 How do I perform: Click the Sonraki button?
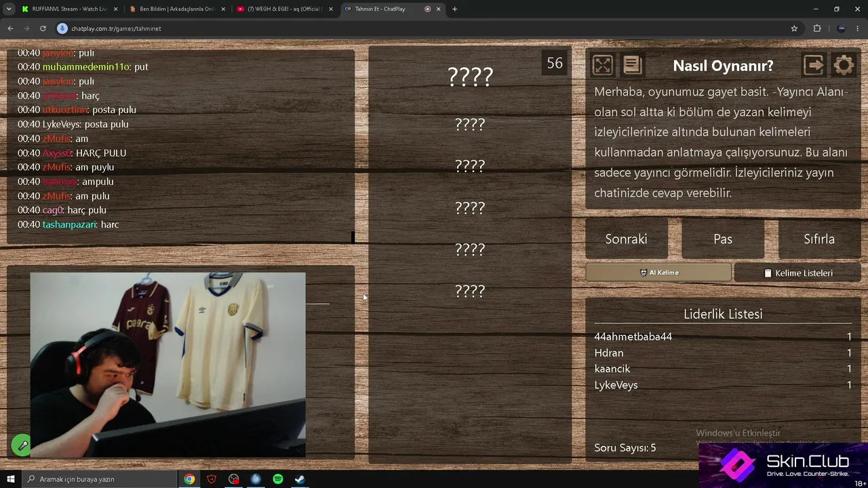(627, 239)
